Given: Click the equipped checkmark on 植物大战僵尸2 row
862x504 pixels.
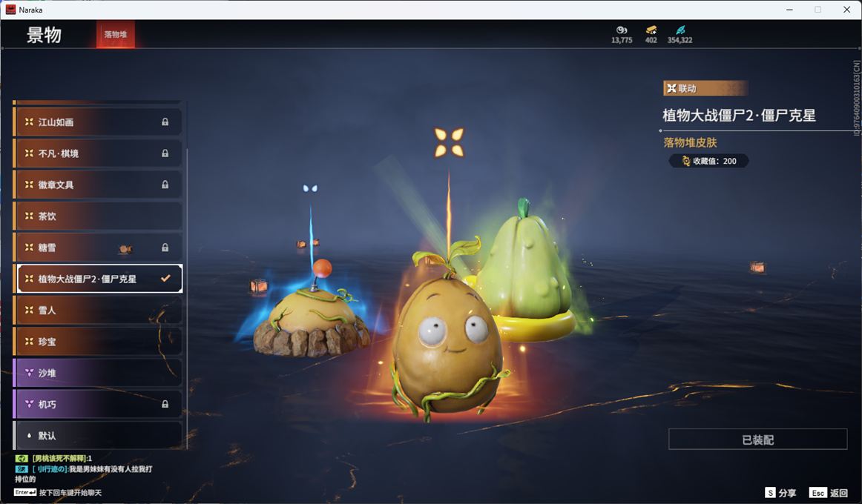Looking at the screenshot, I should pyautogui.click(x=165, y=279).
